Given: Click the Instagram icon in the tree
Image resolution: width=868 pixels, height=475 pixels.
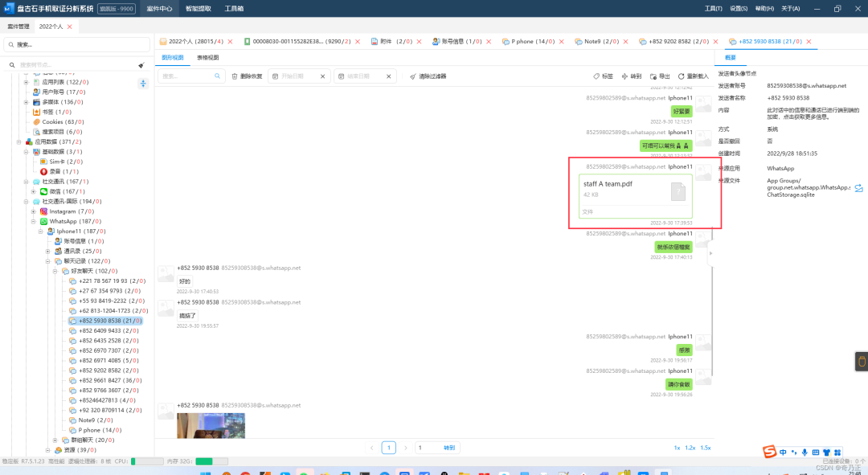Looking at the screenshot, I should (x=43, y=211).
